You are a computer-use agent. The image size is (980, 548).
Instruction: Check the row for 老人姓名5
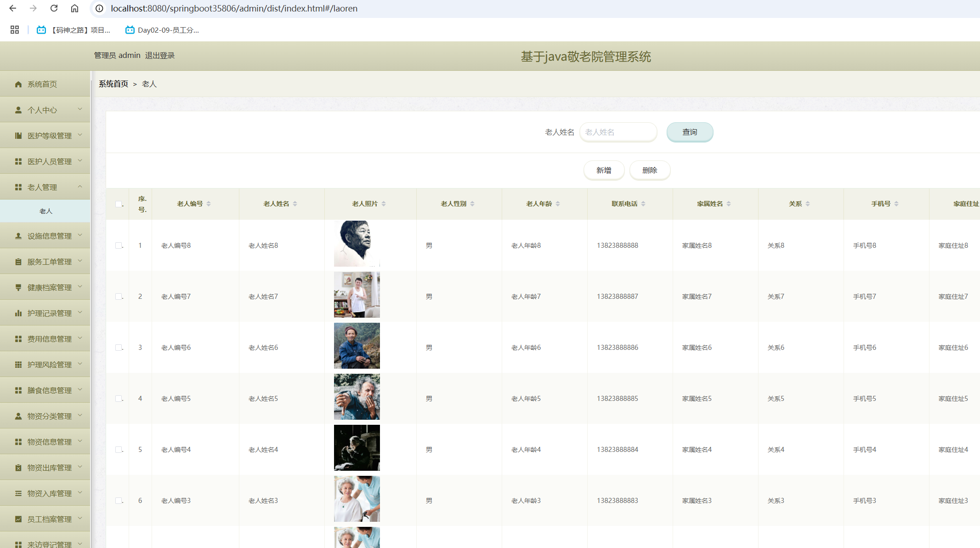coord(119,399)
